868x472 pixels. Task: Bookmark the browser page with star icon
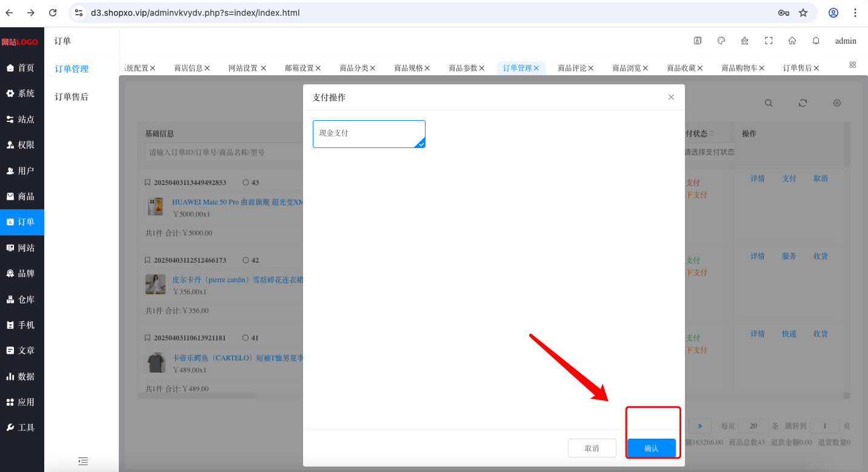(x=803, y=13)
